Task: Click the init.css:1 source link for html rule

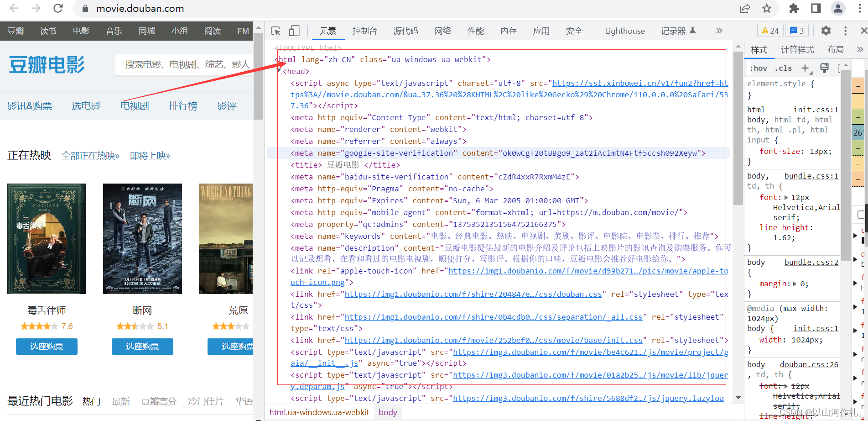Action: 816,110
